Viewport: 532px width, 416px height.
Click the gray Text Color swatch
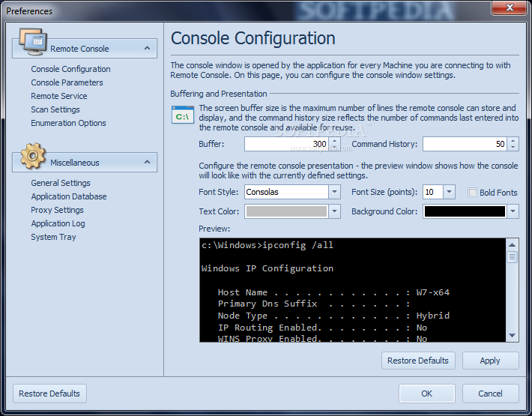(x=286, y=211)
